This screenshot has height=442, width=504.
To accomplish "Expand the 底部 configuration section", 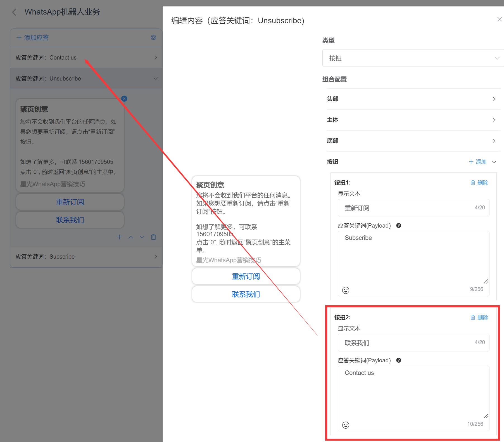I will [x=413, y=141].
